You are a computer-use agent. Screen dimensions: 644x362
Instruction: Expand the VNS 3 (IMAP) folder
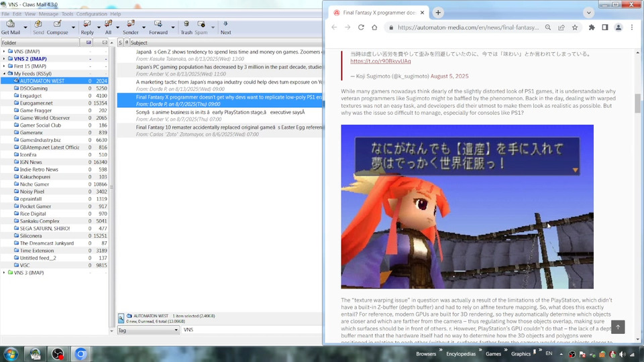click(x=4, y=273)
